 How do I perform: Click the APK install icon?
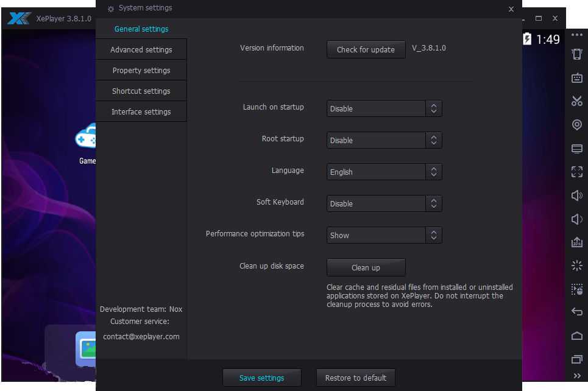click(576, 242)
